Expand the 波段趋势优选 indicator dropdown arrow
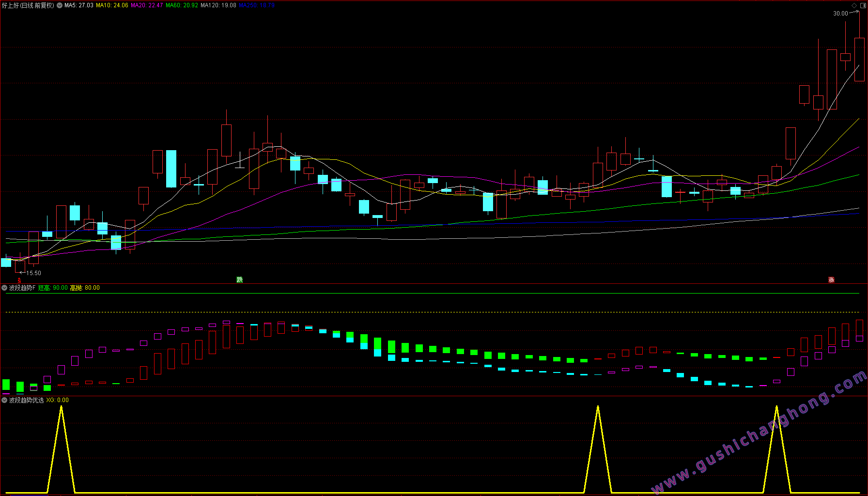This screenshot has height=496, width=868. coord(4,400)
